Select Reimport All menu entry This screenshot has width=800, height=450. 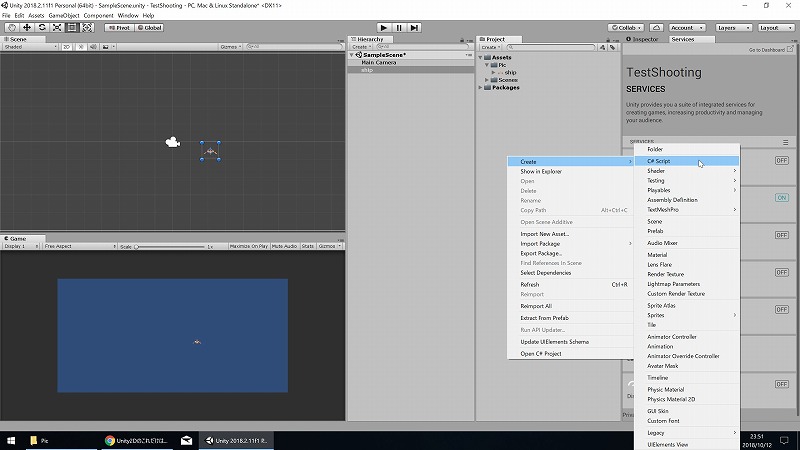click(570, 306)
